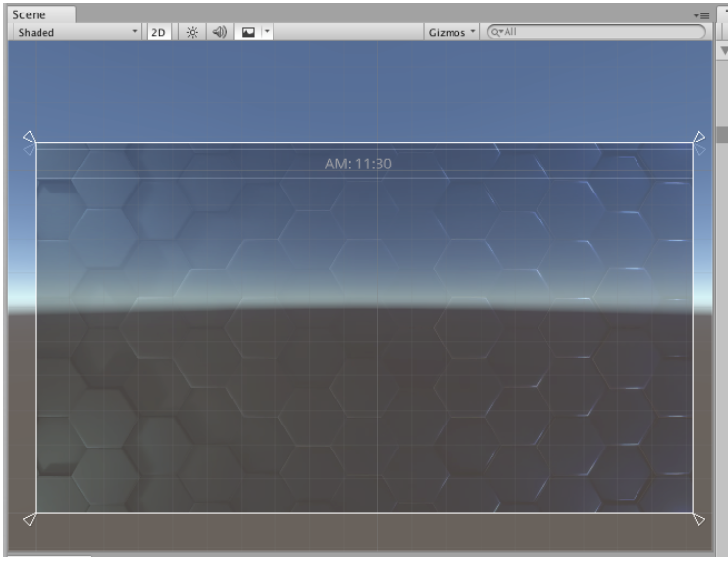Open the Shaded draw mode dropdown
The height and width of the screenshot is (566, 728).
[x=77, y=32]
